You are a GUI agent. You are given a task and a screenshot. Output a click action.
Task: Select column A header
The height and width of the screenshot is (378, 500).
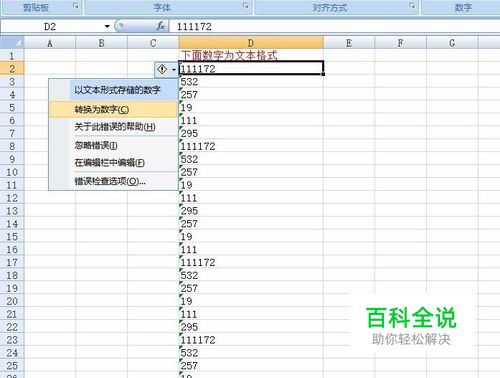(x=50, y=43)
